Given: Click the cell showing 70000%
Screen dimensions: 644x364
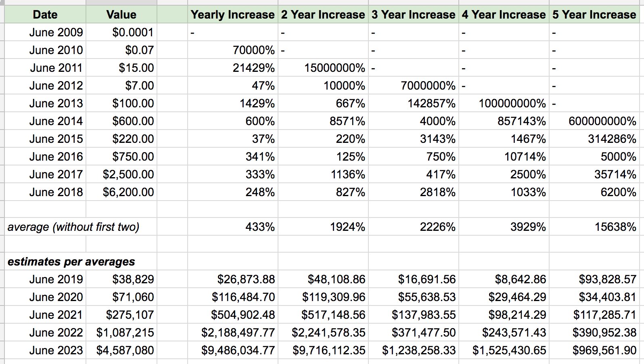Looking at the screenshot, I should point(233,50).
